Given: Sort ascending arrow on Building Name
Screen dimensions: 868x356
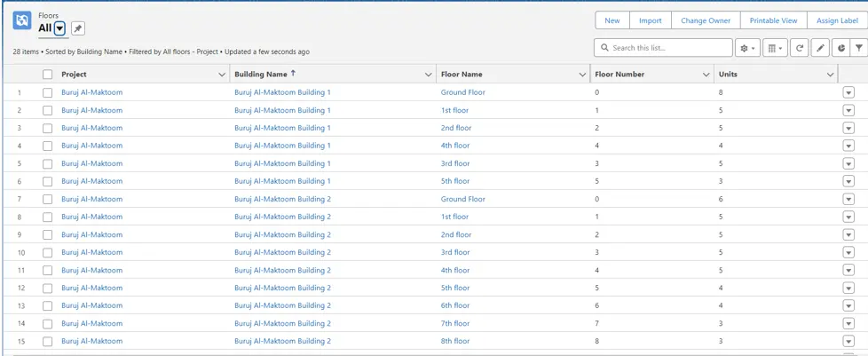Looking at the screenshot, I should tap(294, 74).
